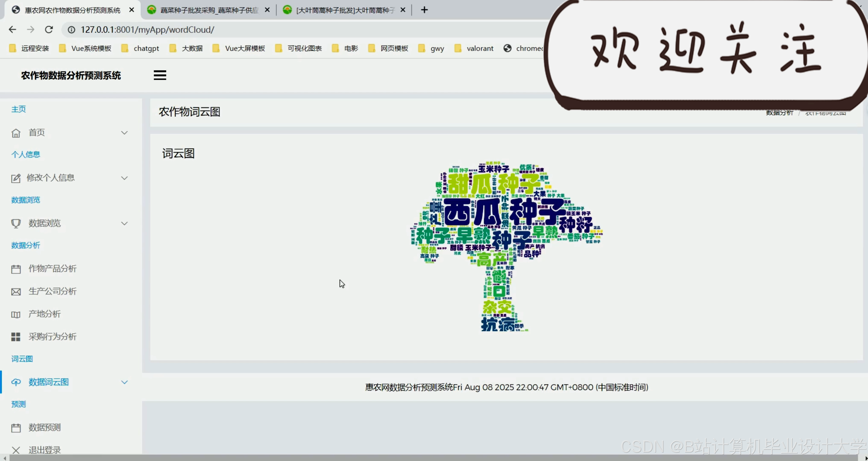Viewport: 868px width, 461px height.
Task: Switch to the 蔬菜种子批发采购 browser tab
Action: [209, 10]
